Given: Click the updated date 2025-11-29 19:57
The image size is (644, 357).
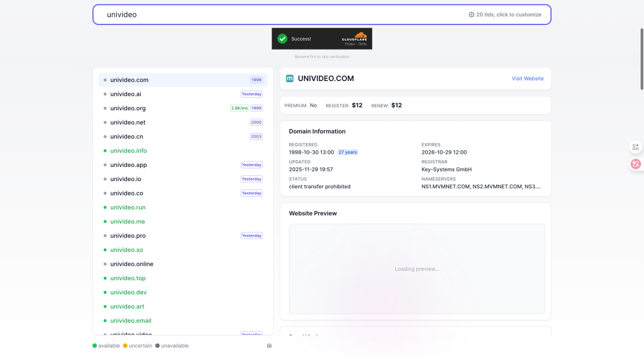Looking at the screenshot, I should tap(311, 169).
